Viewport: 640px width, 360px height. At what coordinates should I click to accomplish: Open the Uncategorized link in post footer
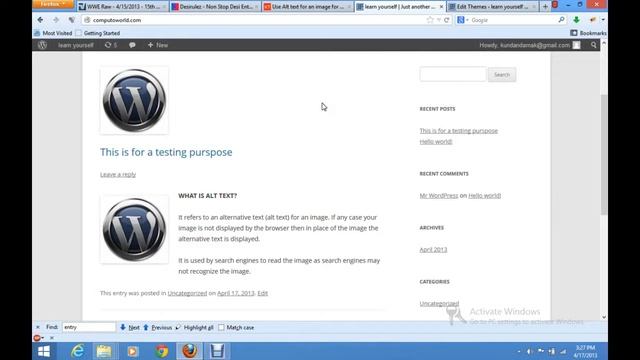tap(187, 293)
